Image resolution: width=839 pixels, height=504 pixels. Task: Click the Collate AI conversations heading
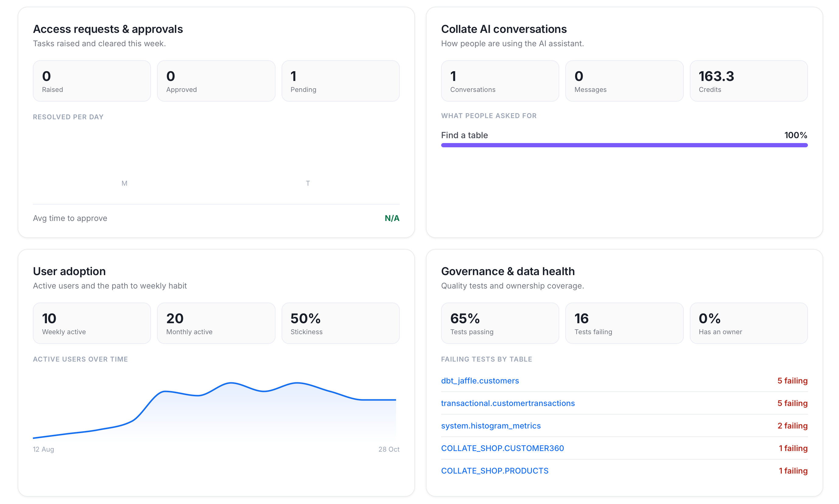tap(504, 29)
